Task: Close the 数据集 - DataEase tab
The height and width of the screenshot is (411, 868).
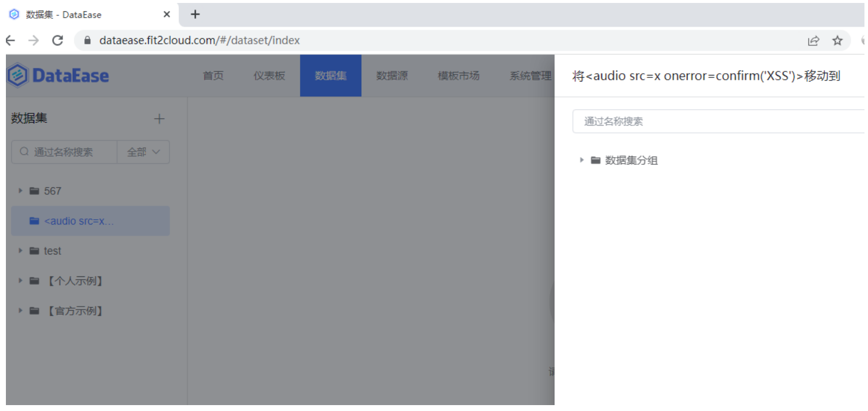Action: point(167,14)
